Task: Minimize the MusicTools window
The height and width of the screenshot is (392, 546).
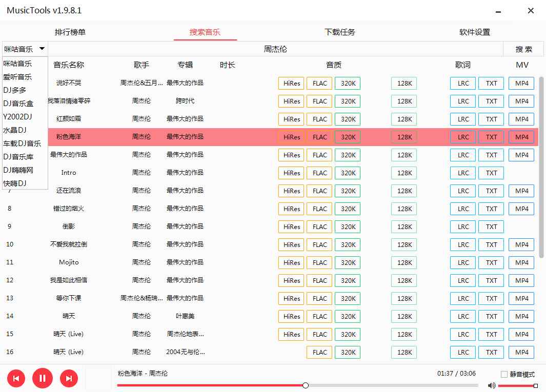Action: coord(498,11)
